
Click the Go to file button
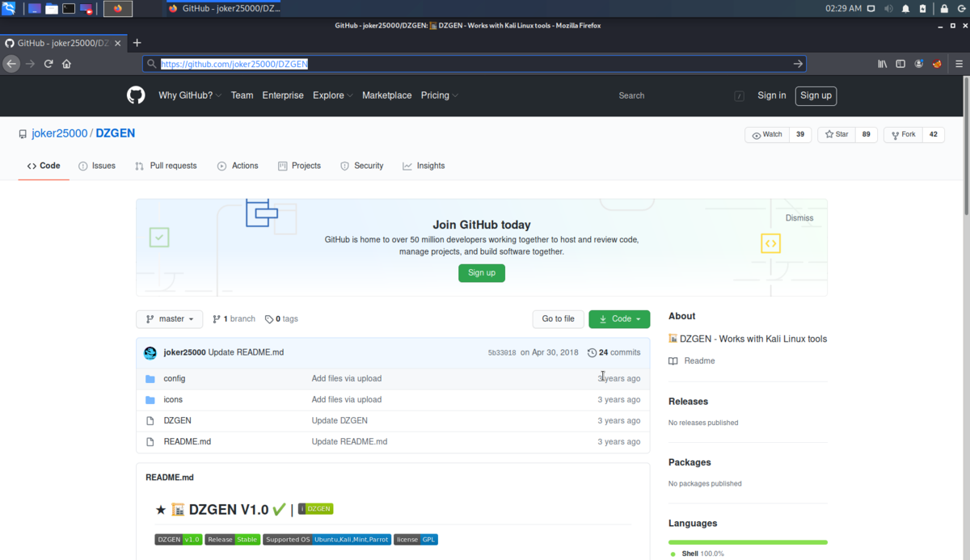(x=558, y=319)
